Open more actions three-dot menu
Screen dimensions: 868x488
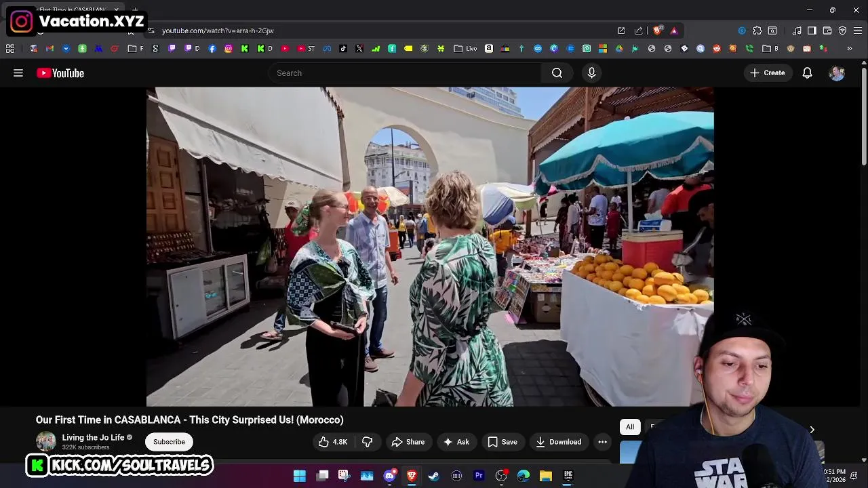pos(602,442)
